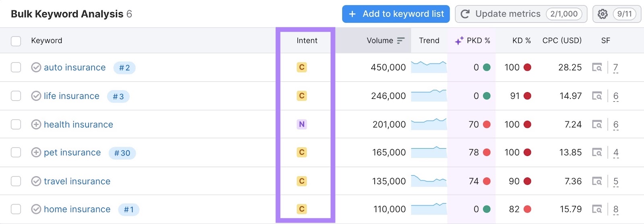Image resolution: width=644 pixels, height=224 pixels.
Task: Toggle the select-all checkbox in header
Action: [16, 41]
